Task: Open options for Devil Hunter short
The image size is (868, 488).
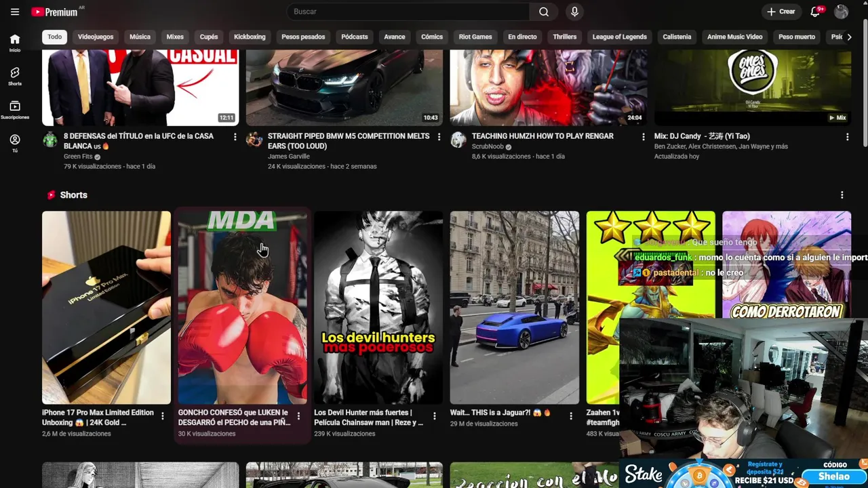Action: [x=435, y=416]
